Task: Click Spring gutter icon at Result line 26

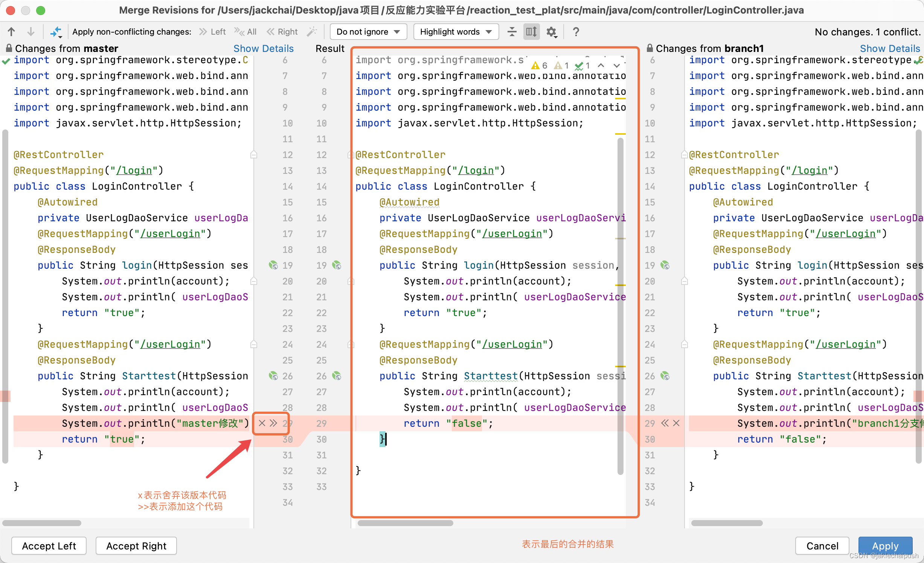Action: point(337,376)
